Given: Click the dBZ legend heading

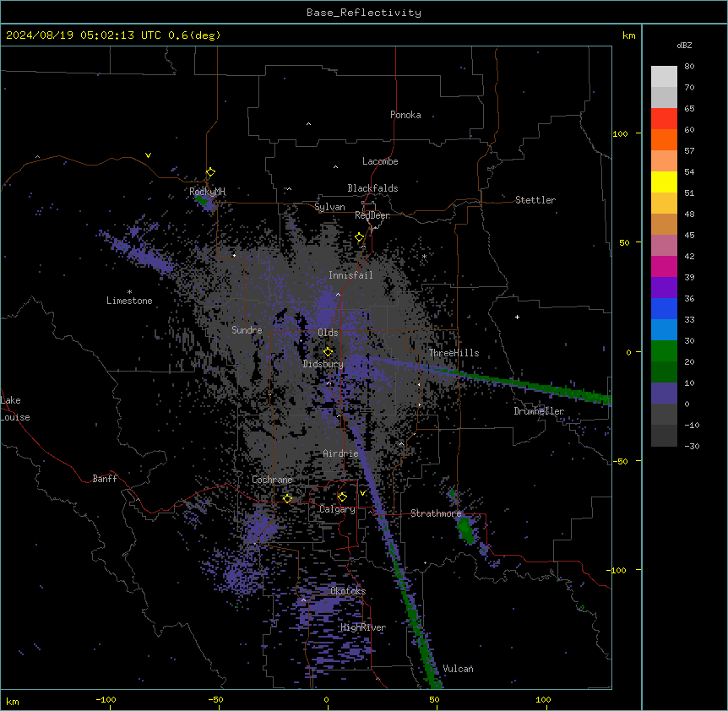Looking at the screenshot, I should click(684, 46).
